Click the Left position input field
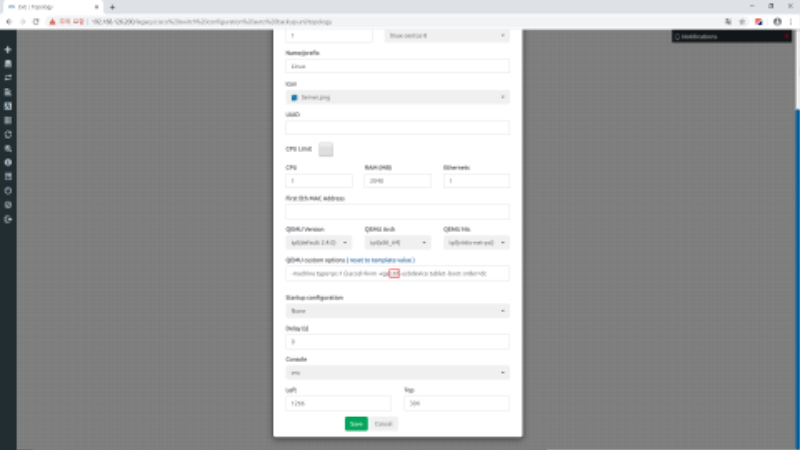This screenshot has height=450, width=800. [338, 403]
